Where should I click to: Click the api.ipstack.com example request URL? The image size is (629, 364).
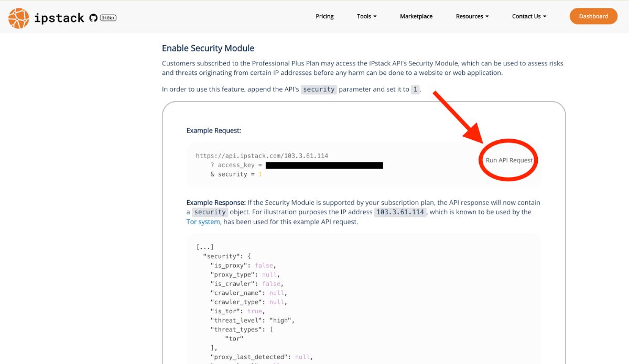tap(262, 156)
